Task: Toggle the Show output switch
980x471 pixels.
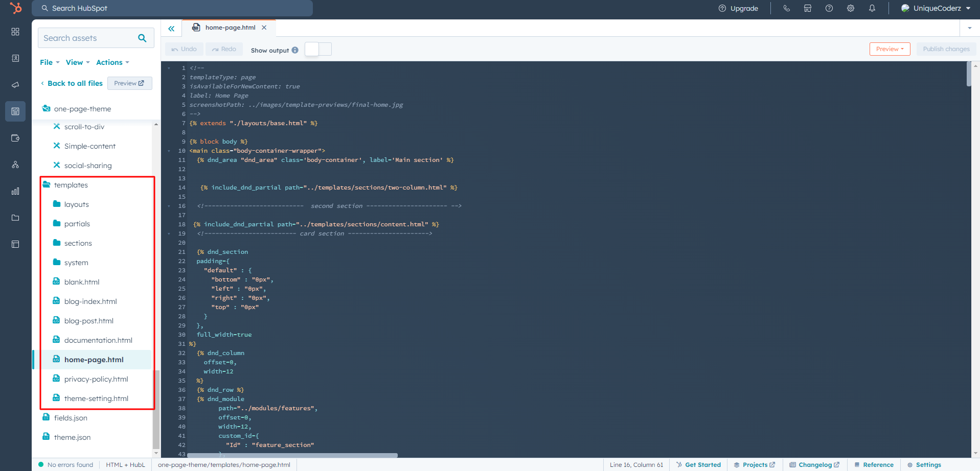Action: [x=318, y=50]
